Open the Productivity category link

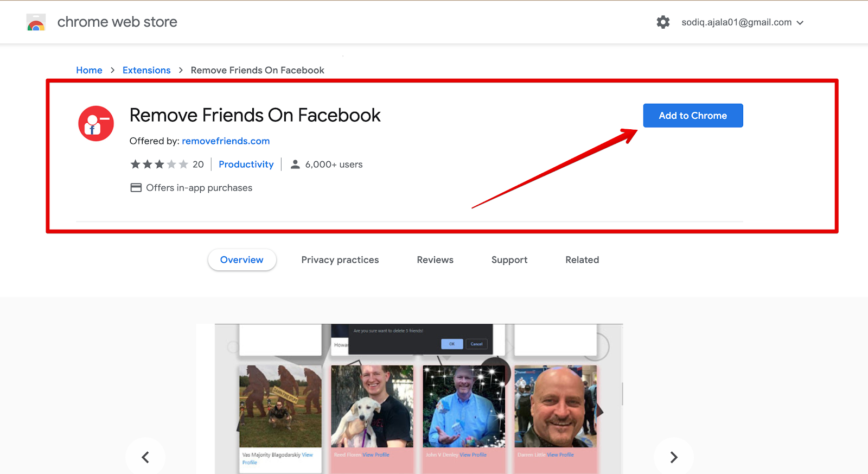tap(246, 165)
